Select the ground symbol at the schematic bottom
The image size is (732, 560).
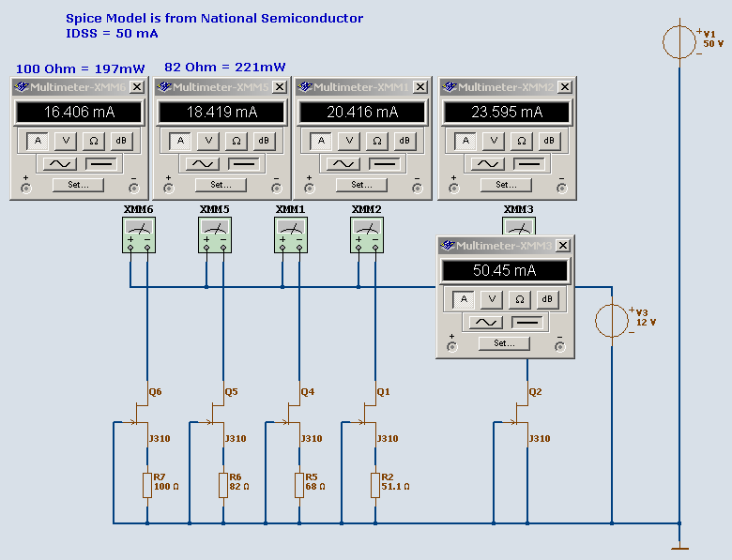(x=679, y=544)
